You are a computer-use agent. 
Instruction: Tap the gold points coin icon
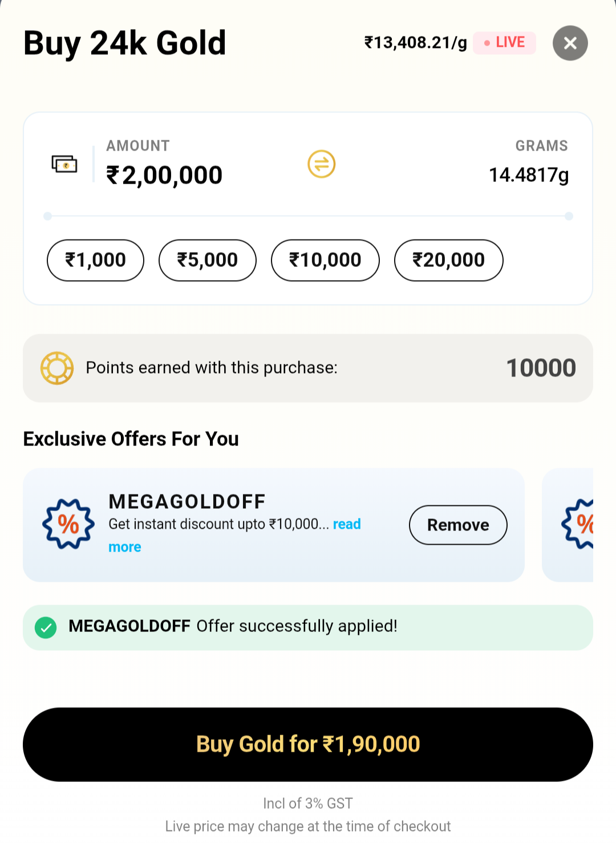click(x=57, y=368)
